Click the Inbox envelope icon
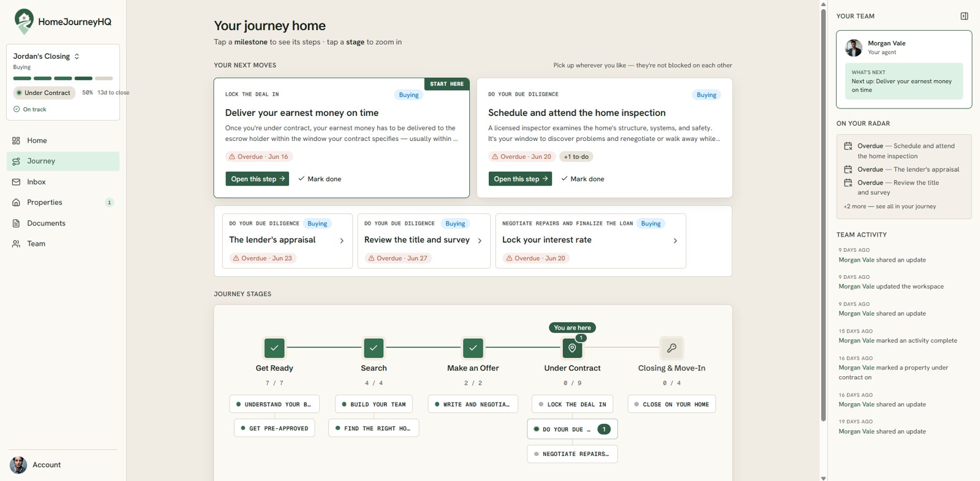Screen dimensions: 980x481 click(17, 182)
